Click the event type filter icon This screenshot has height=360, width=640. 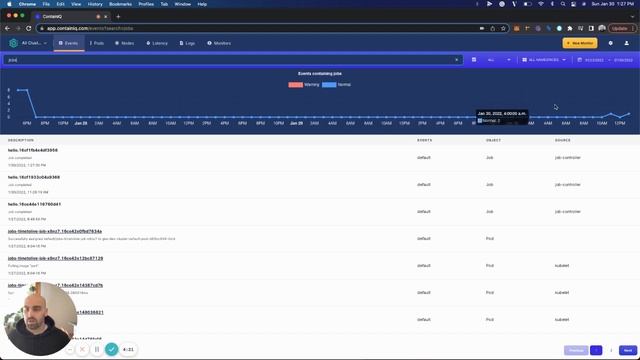click(474, 60)
